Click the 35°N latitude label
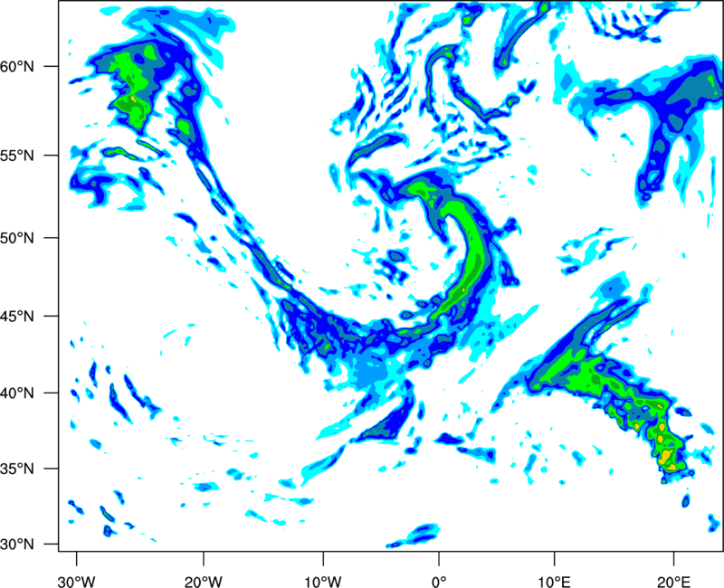The width and height of the screenshot is (724, 588). [17, 469]
